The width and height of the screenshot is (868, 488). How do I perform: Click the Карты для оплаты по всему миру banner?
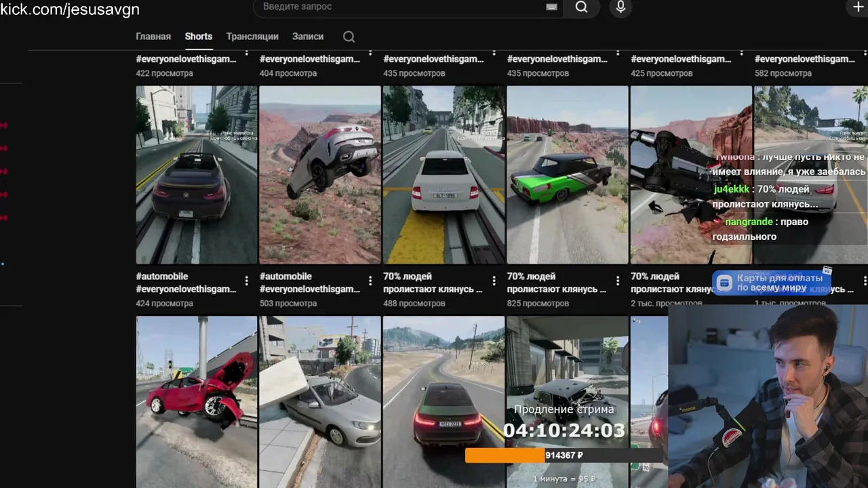[772, 283]
